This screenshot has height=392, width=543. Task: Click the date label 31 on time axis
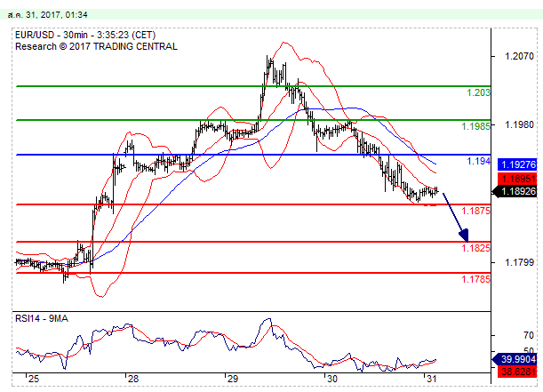[432, 379]
